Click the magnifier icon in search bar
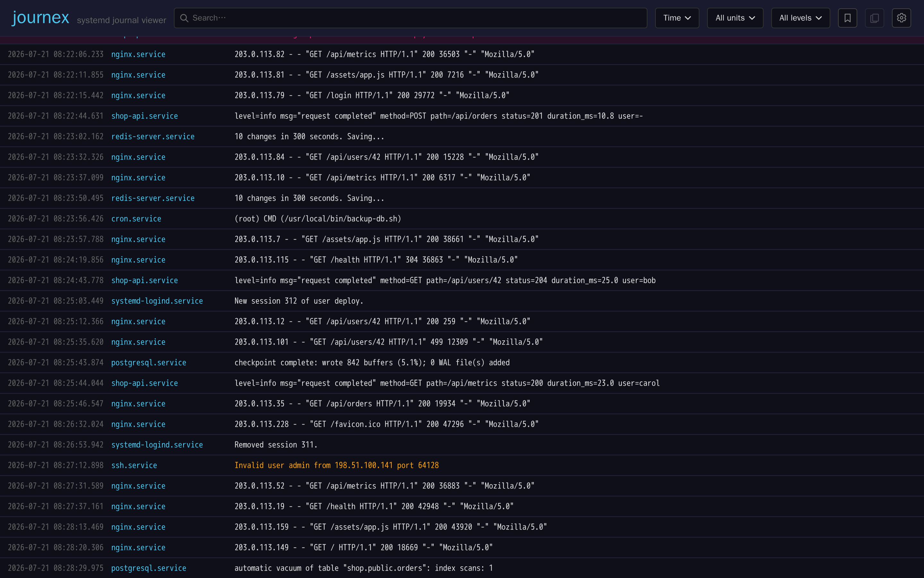Viewport: 924px width, 578px height. pyautogui.click(x=184, y=18)
